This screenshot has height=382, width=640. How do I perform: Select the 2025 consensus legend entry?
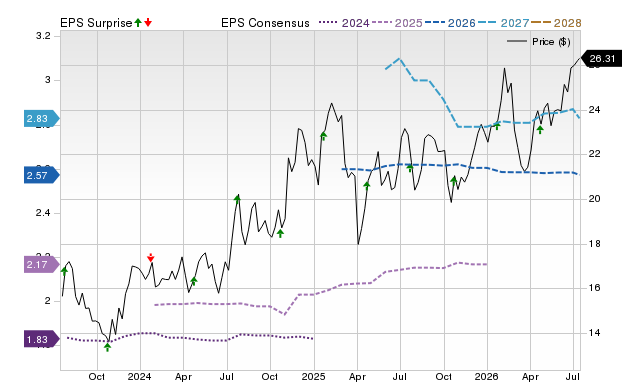click(x=397, y=23)
